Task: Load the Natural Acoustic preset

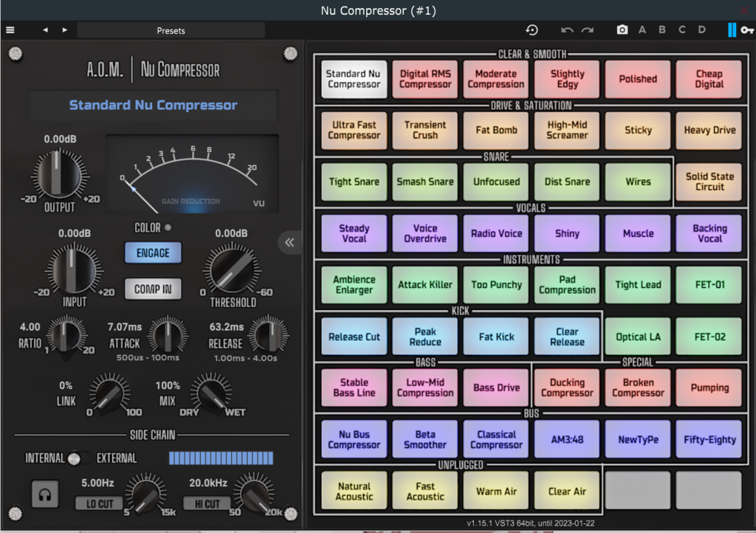Action: click(354, 491)
